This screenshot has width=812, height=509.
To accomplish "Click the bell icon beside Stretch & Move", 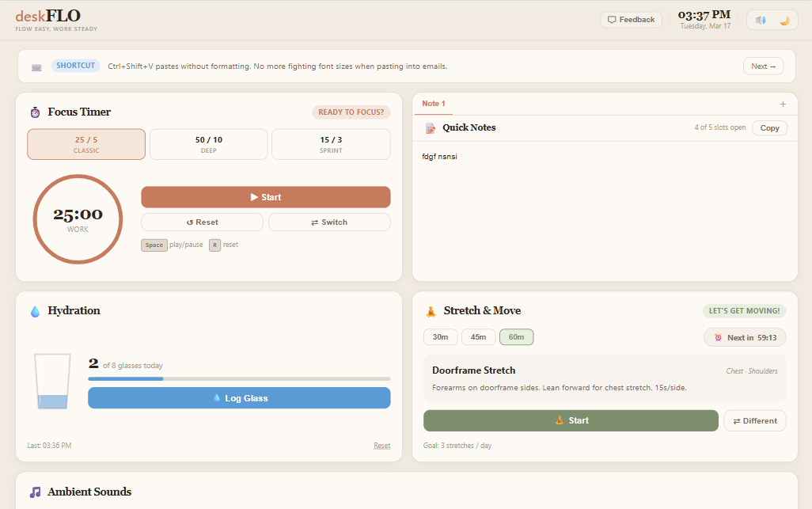I will [429, 310].
